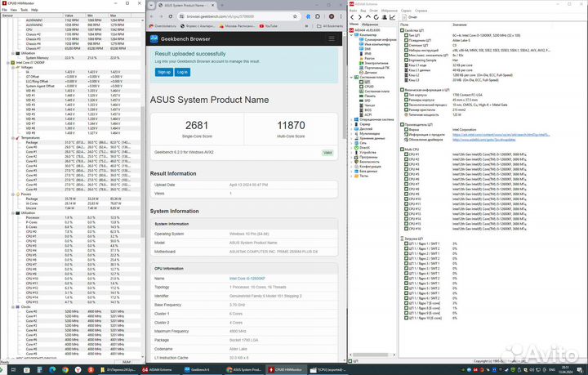This screenshot has height=375, width=588.
Task: Close the ASUS System Product Name tab
Action: (x=212, y=5)
